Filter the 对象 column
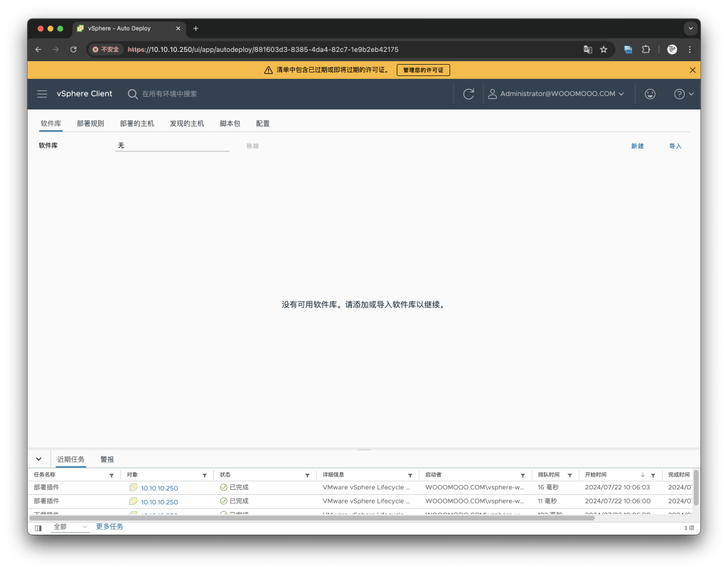Screen dimensions: 728x571 pyautogui.click(x=204, y=476)
